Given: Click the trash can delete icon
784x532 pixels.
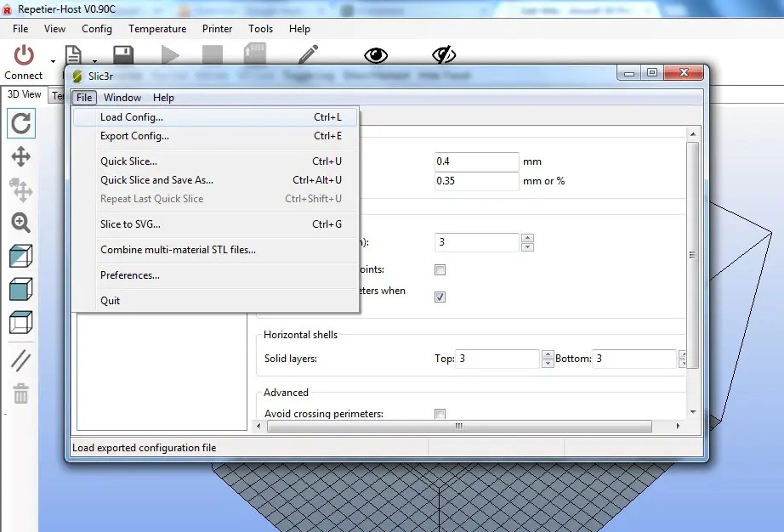Looking at the screenshot, I should point(21,393).
